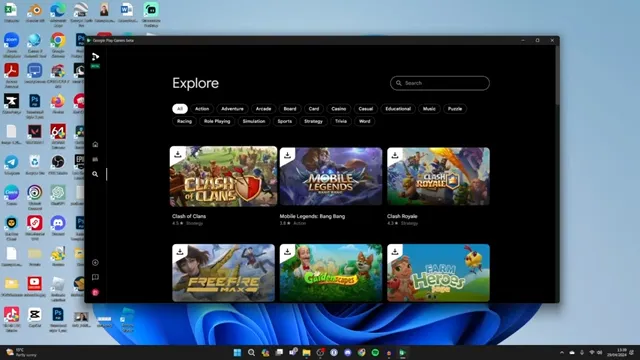Image resolution: width=640 pixels, height=360 pixels.
Task: Open the downloads icon in the sidebar
Action: [95, 262]
